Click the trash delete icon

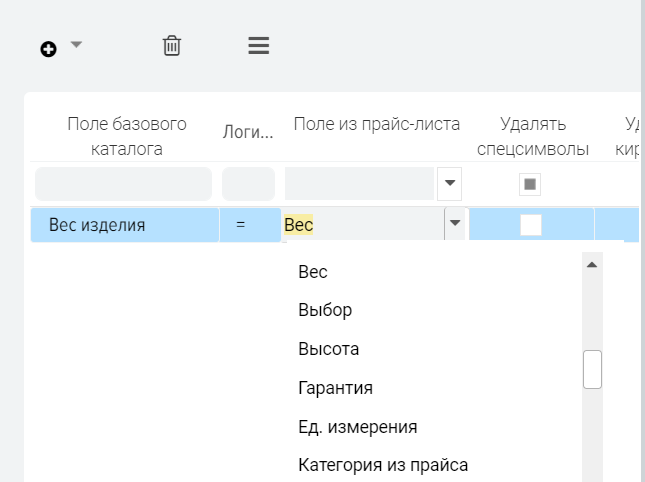(172, 46)
